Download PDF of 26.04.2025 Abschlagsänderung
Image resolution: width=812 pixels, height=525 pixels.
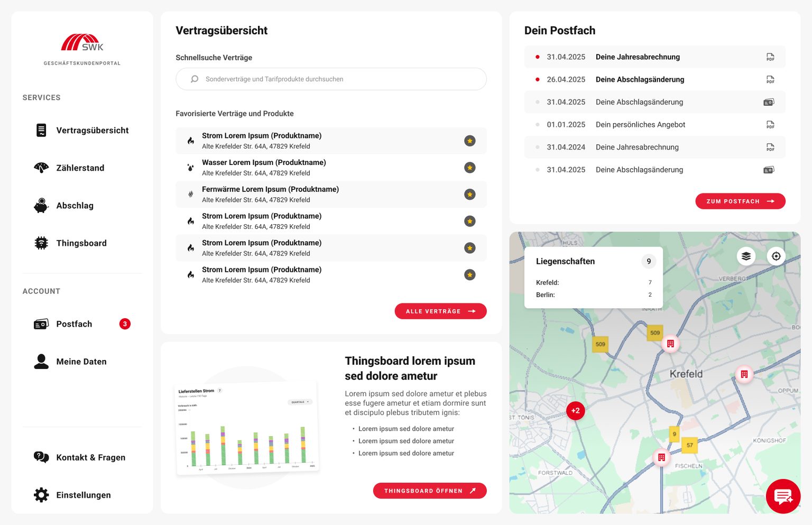click(770, 80)
